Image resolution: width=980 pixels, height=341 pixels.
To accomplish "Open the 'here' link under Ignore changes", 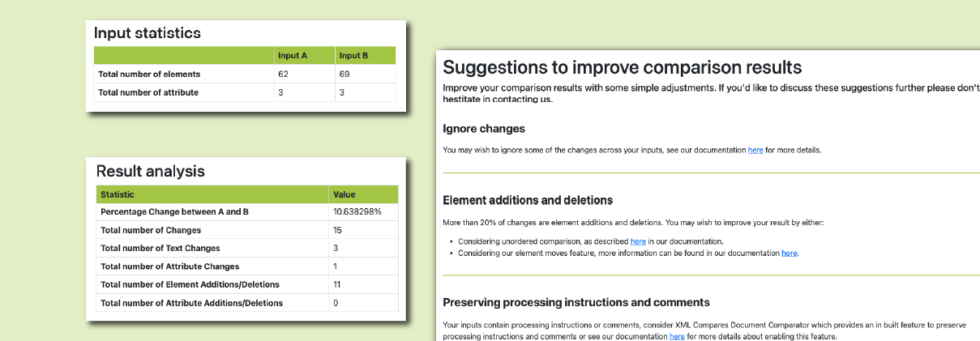I will (x=755, y=150).
